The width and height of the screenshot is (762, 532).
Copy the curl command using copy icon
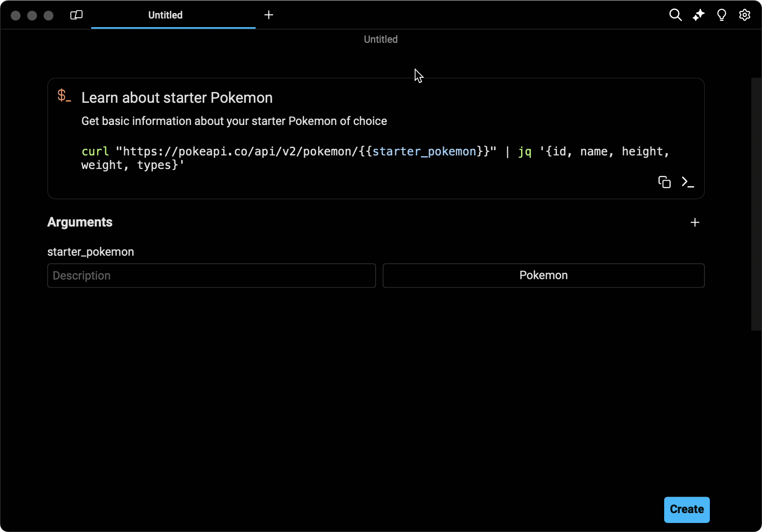[x=664, y=182]
